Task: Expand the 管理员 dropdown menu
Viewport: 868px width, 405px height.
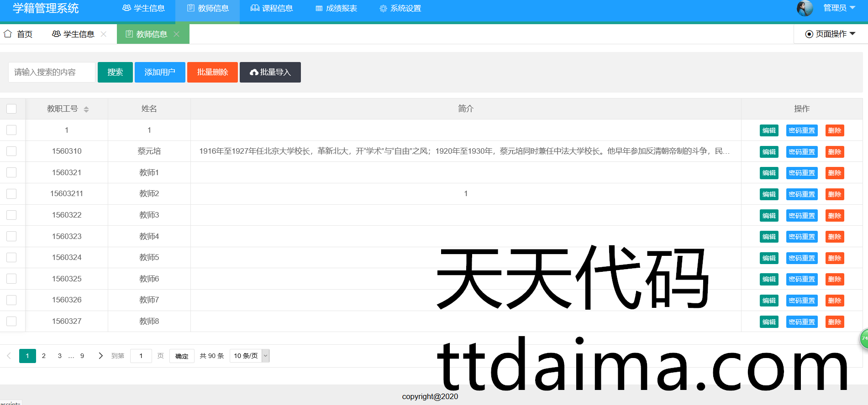Action: tap(839, 8)
